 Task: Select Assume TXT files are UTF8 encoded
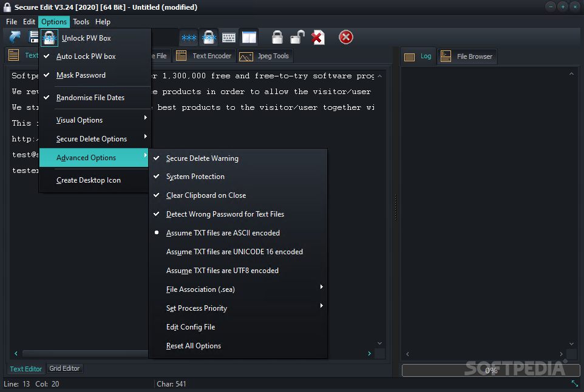(x=237, y=271)
